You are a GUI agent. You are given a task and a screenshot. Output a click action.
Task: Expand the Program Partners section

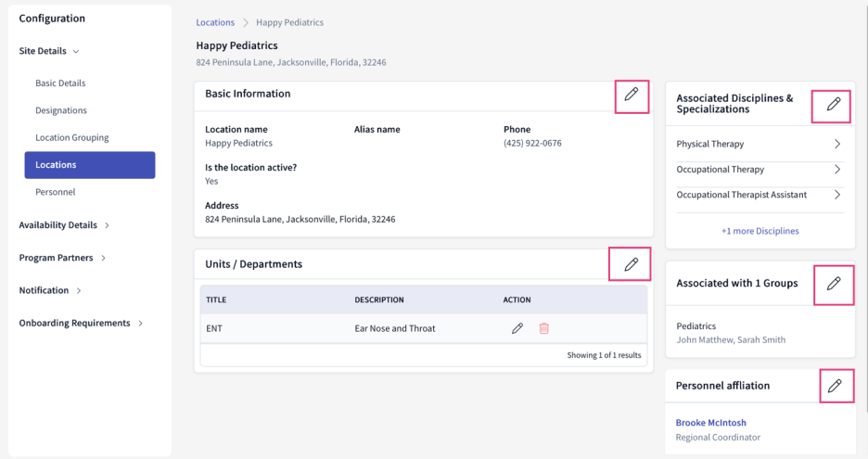pyautogui.click(x=62, y=258)
